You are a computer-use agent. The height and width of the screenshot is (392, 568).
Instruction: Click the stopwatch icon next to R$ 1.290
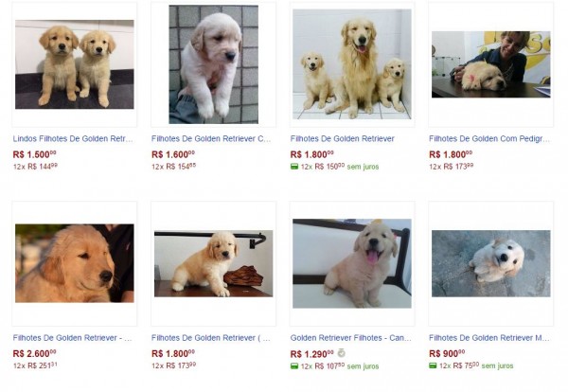pos(341,353)
